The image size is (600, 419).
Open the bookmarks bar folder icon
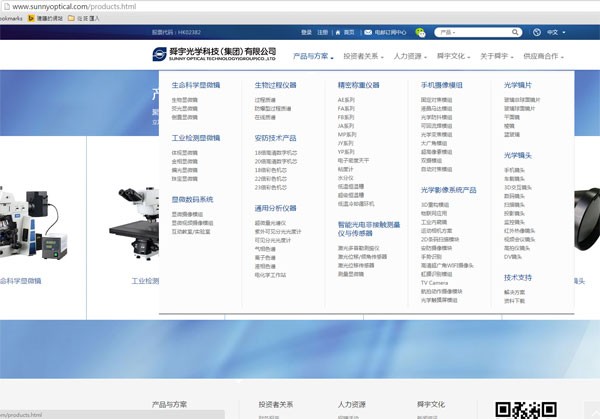pyautogui.click(x=70, y=18)
